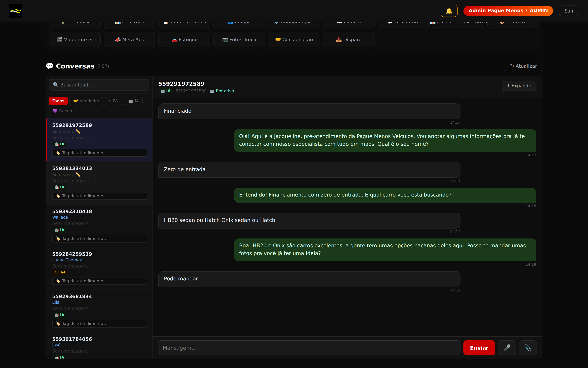The width and height of the screenshot is (588, 368).
Task: Open Elis's conversation 559293681834
Action: point(99,311)
